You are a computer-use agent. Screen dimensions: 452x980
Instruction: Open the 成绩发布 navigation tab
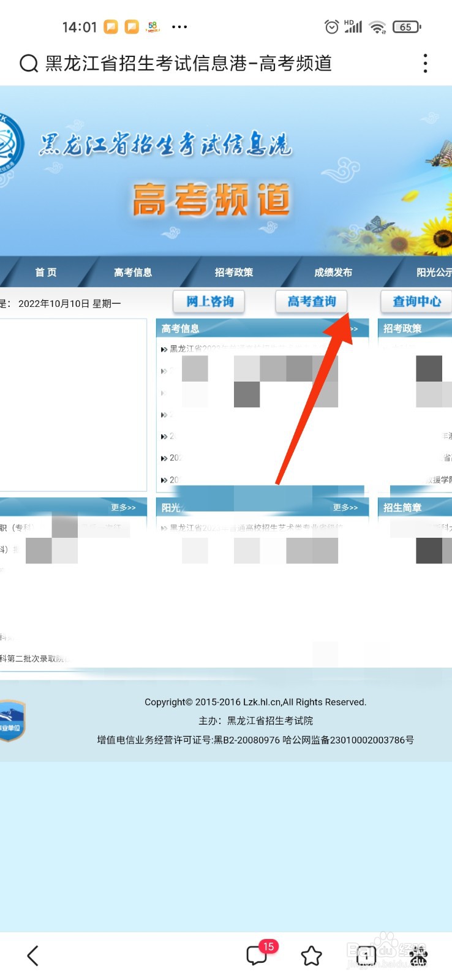click(x=333, y=272)
